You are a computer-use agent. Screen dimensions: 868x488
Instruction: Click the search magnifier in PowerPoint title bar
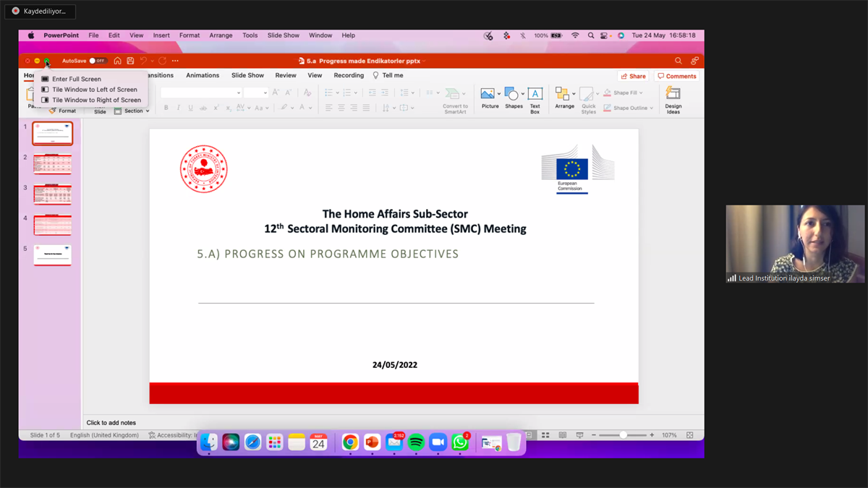click(678, 61)
